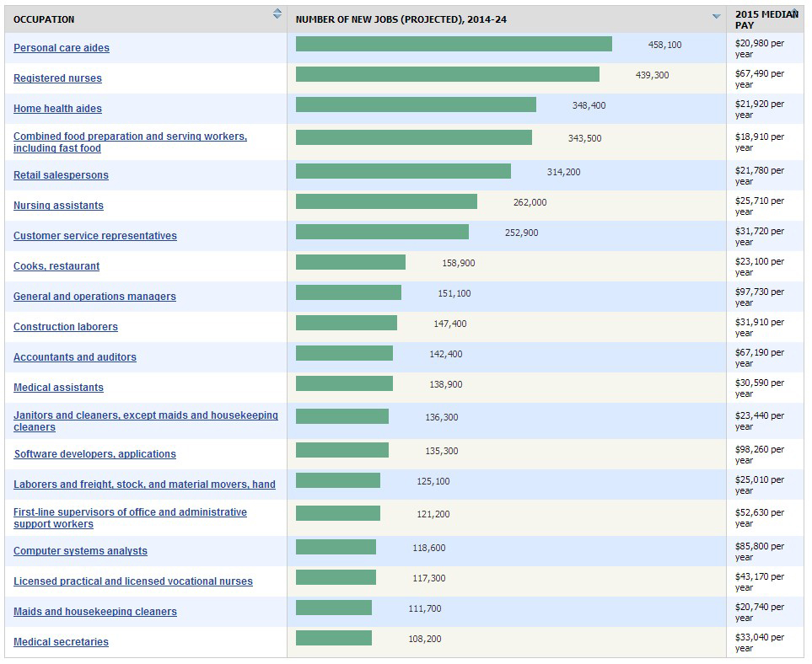The width and height of the screenshot is (812, 664).
Task: Click the 121,200 jobs value
Action: tap(433, 514)
